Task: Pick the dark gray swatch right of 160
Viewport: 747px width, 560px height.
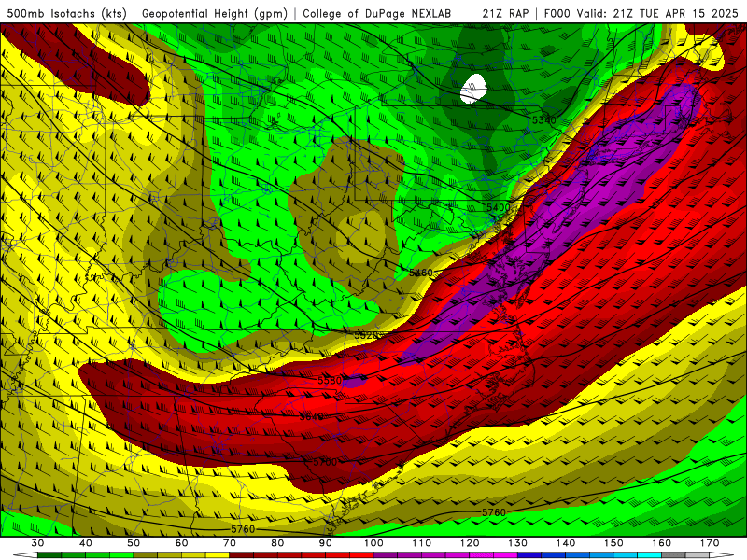Action: 673,555
